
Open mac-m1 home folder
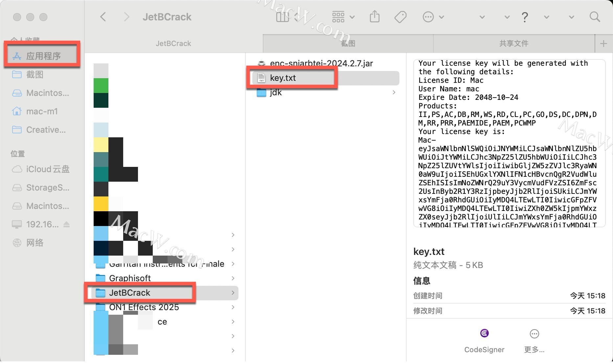[x=42, y=111]
